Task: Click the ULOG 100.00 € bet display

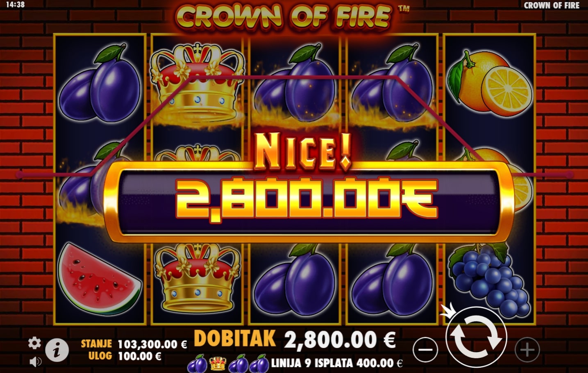Action: [125, 356]
